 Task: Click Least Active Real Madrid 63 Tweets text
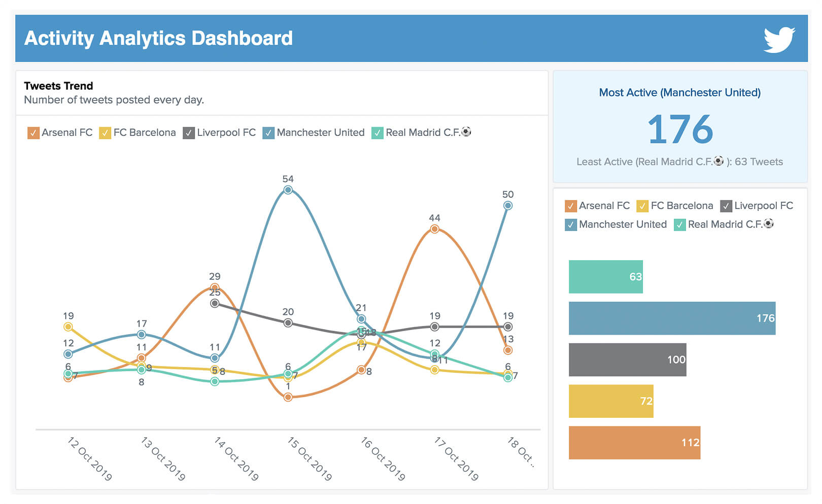click(680, 162)
